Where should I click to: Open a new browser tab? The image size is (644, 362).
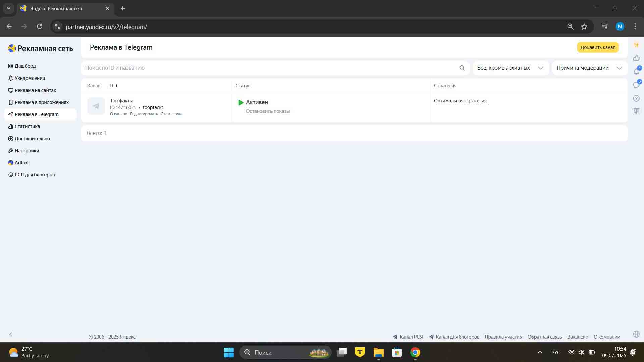123,8
